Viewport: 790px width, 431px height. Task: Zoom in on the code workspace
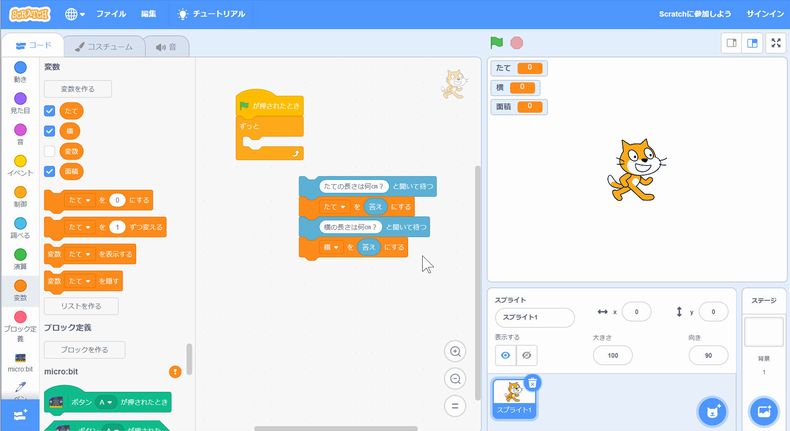pos(456,352)
